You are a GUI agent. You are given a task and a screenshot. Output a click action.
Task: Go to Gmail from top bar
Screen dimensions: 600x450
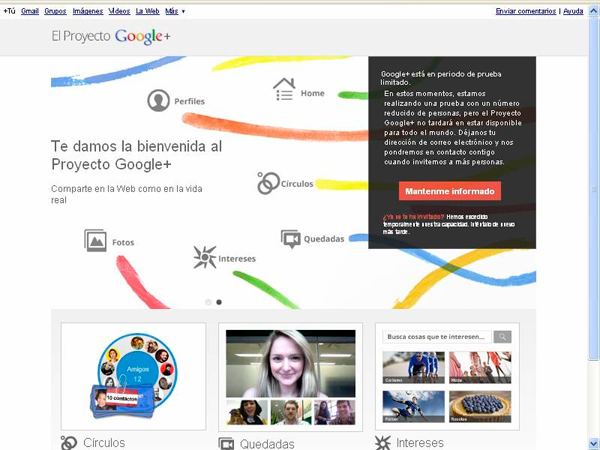coord(30,11)
